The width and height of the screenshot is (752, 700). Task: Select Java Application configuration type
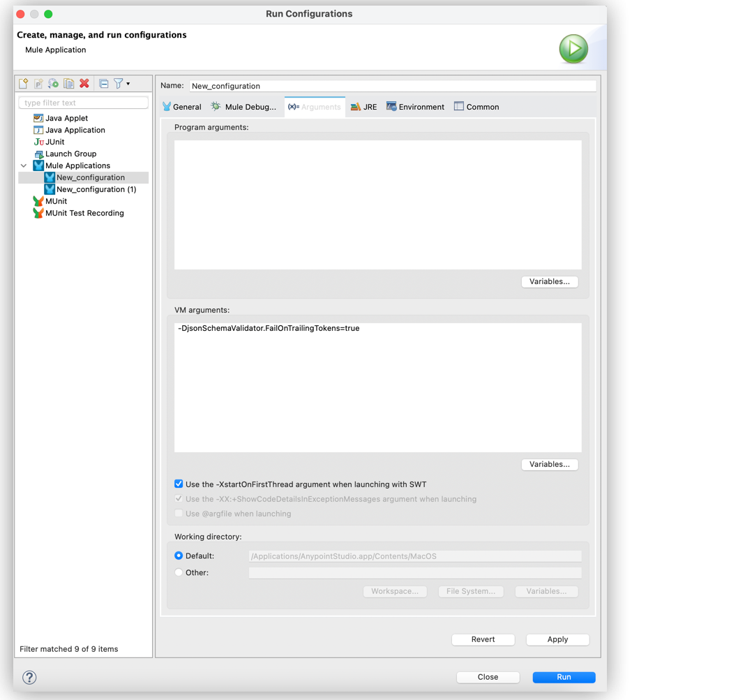point(75,130)
